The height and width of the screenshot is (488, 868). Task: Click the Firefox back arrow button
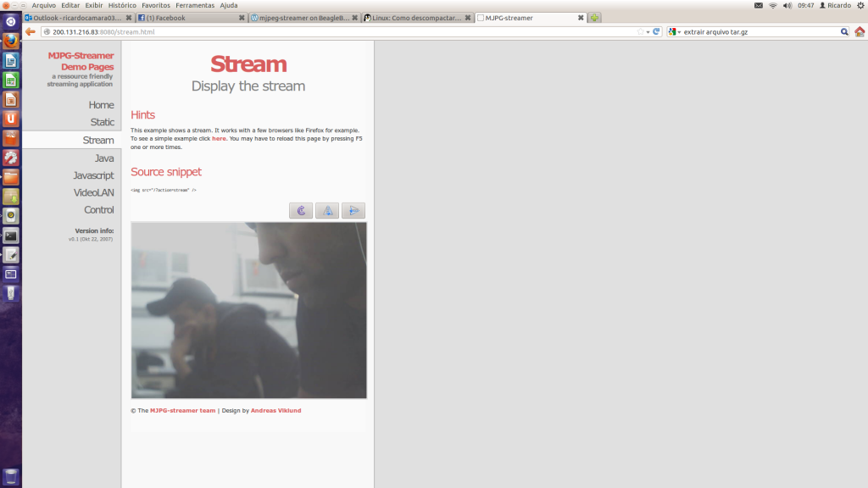tap(31, 31)
